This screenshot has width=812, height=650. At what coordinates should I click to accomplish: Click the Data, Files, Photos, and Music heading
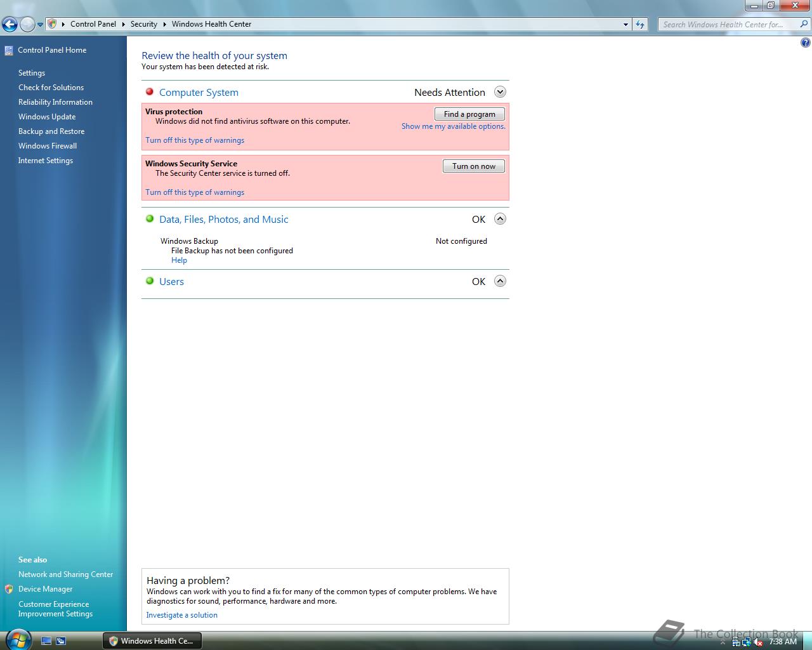tap(223, 220)
